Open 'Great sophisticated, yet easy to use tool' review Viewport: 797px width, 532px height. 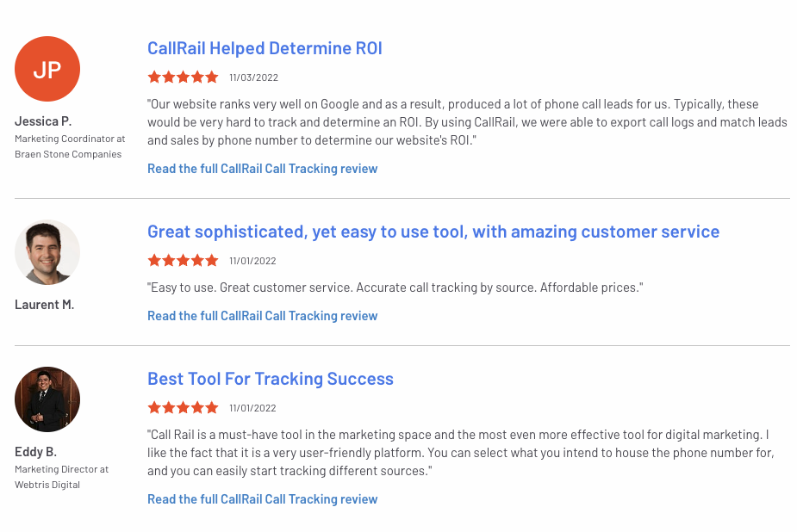coord(433,231)
